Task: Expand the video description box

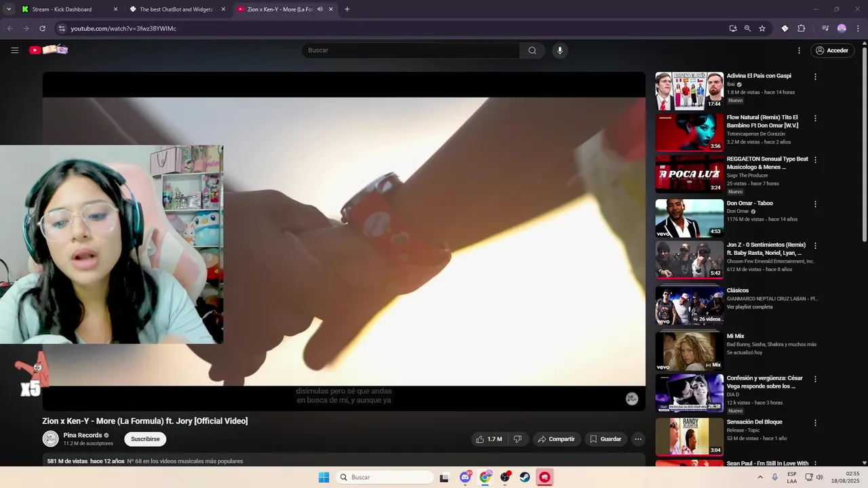Action: 344,461
